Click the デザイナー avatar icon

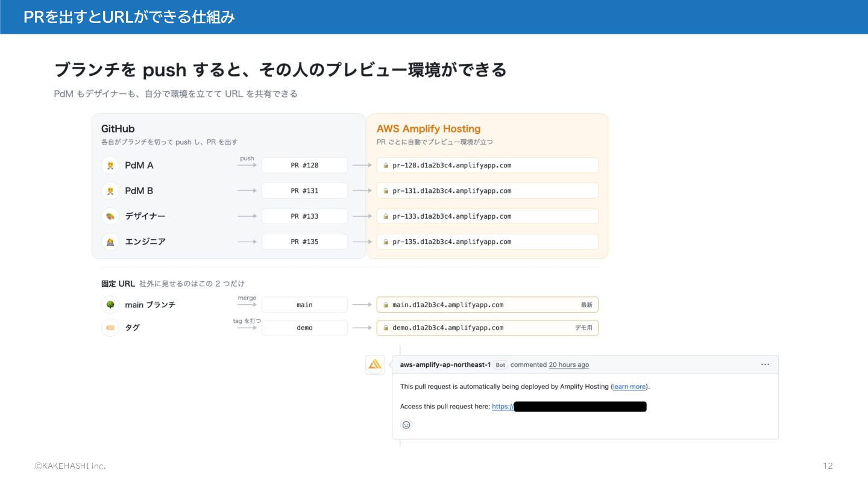tap(110, 216)
